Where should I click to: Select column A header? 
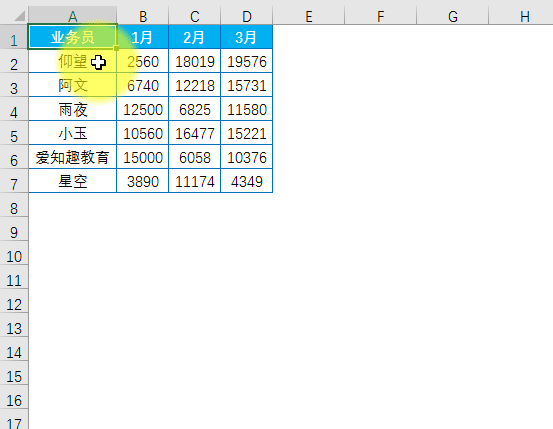(72, 16)
